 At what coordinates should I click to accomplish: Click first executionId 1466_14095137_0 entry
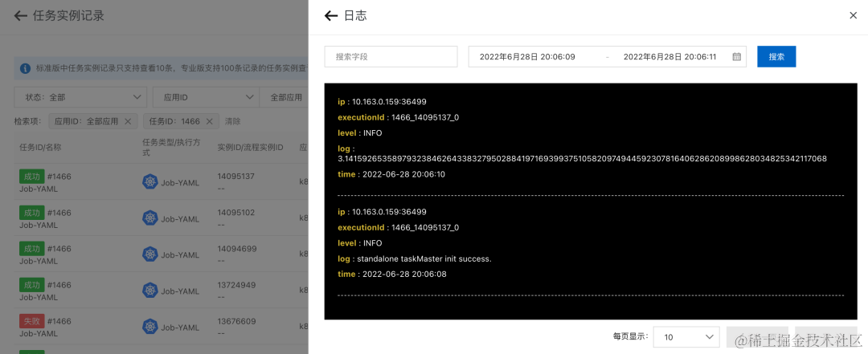[425, 117]
